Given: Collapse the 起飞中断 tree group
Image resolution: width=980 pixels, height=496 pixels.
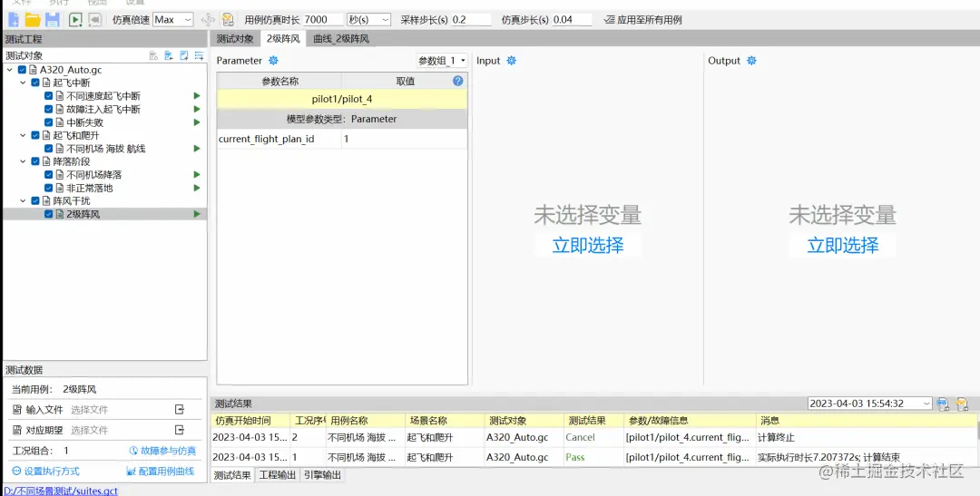Looking at the screenshot, I should click(23, 83).
